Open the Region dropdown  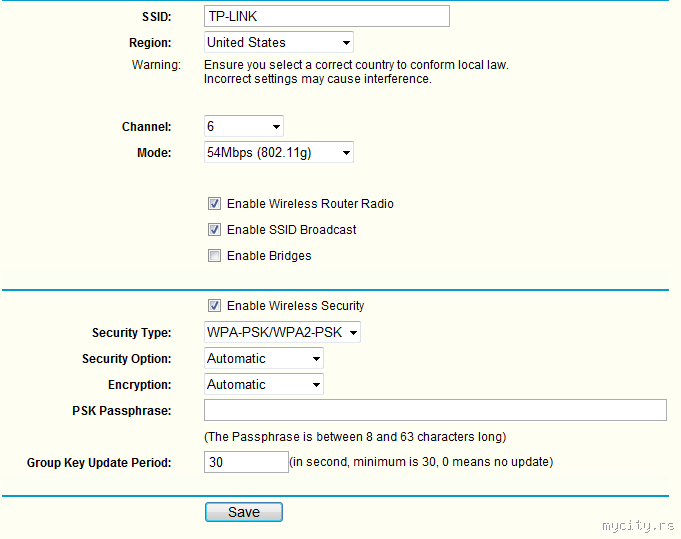(x=278, y=42)
